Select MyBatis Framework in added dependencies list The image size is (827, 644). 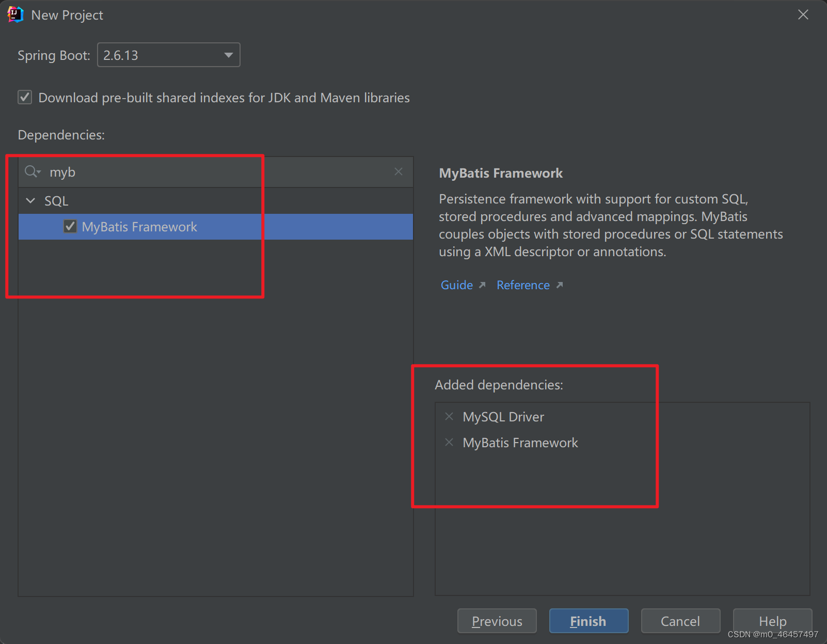(520, 443)
